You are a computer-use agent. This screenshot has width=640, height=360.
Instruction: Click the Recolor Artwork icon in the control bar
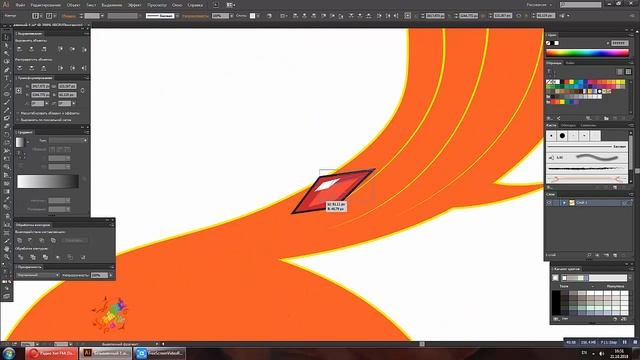click(x=269, y=16)
